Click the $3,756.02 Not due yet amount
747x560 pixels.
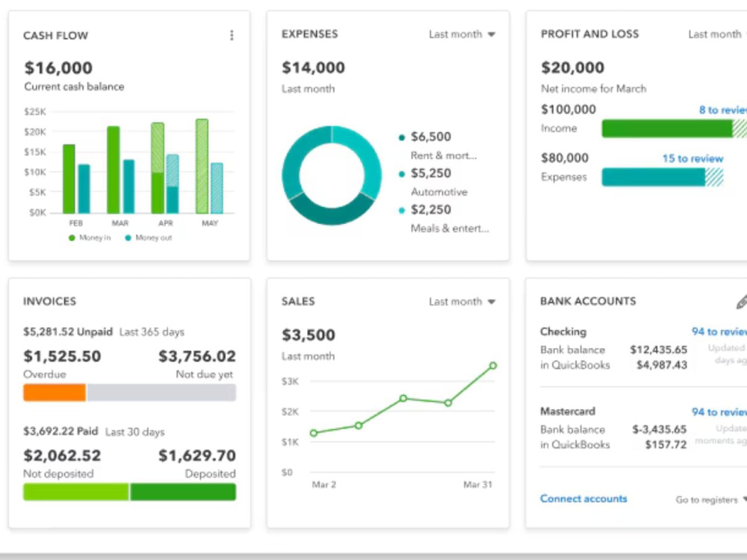pyautogui.click(x=197, y=356)
